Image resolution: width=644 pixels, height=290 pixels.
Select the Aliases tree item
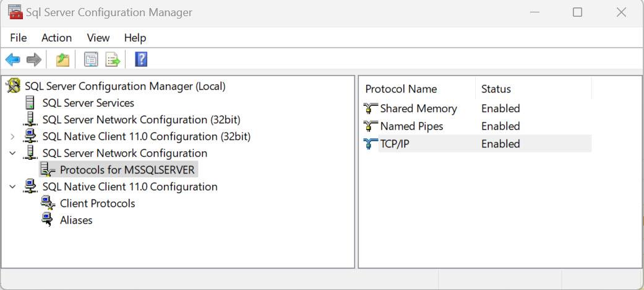pyautogui.click(x=76, y=220)
